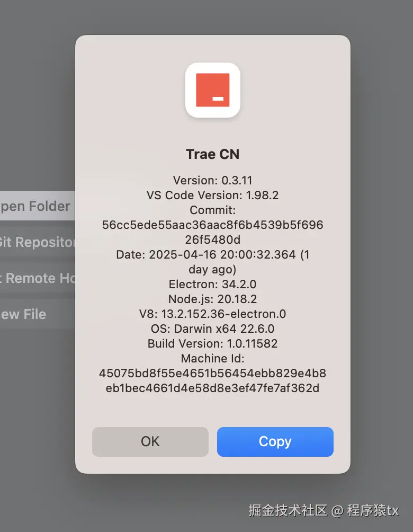413x532 pixels.
Task: Click the OS Darwin x64 line
Action: pos(213,329)
